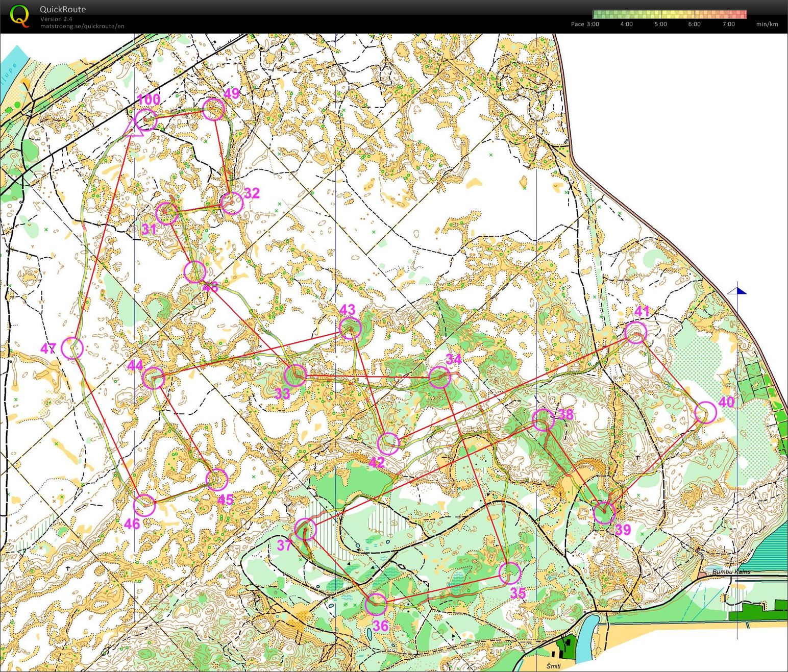Image resolution: width=788 pixels, height=672 pixels.
Task: Click the pace color gradient legend
Action: pyautogui.click(x=669, y=14)
